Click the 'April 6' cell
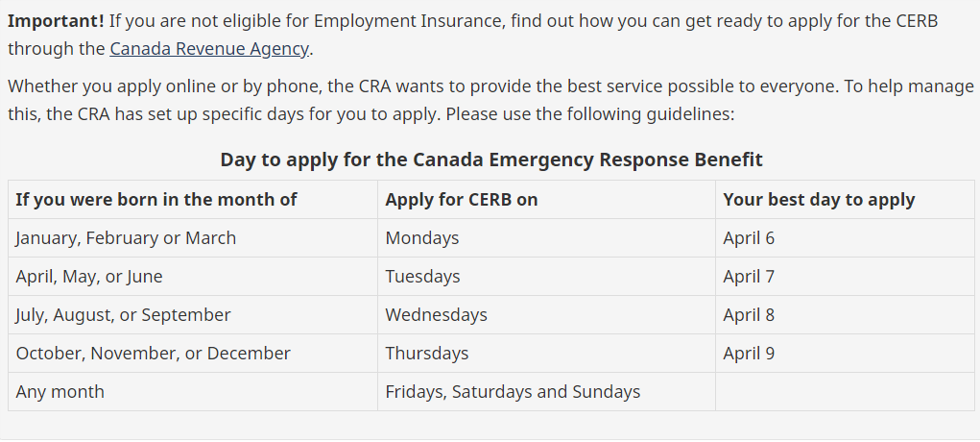980x442 pixels. [845, 238]
